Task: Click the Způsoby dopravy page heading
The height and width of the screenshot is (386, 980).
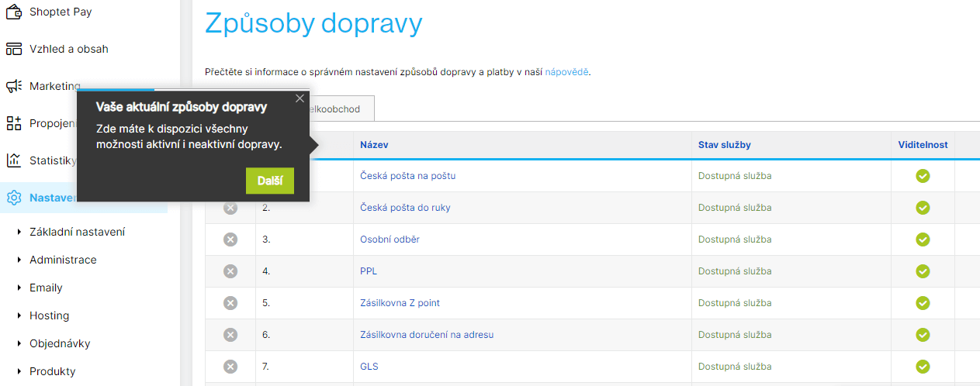Action: point(313,23)
